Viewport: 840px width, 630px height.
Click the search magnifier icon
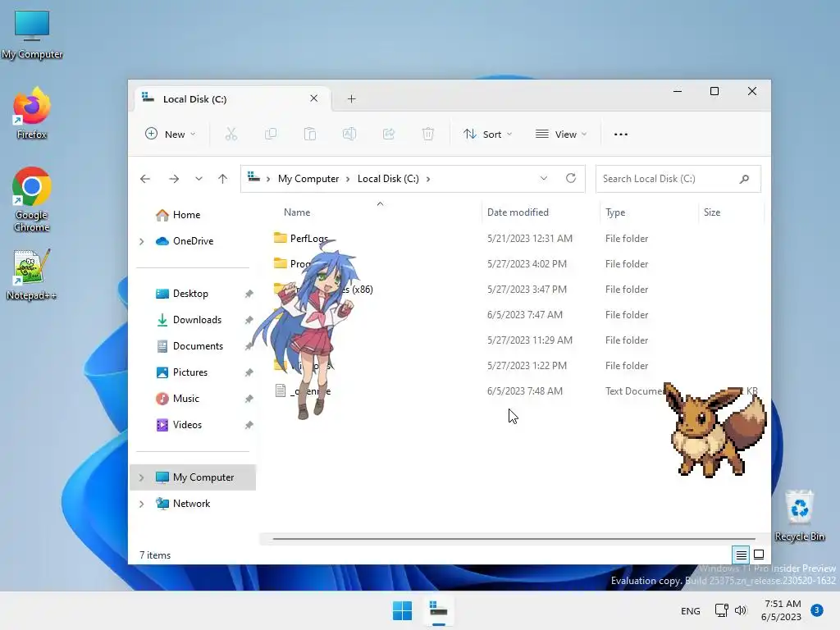tap(744, 179)
